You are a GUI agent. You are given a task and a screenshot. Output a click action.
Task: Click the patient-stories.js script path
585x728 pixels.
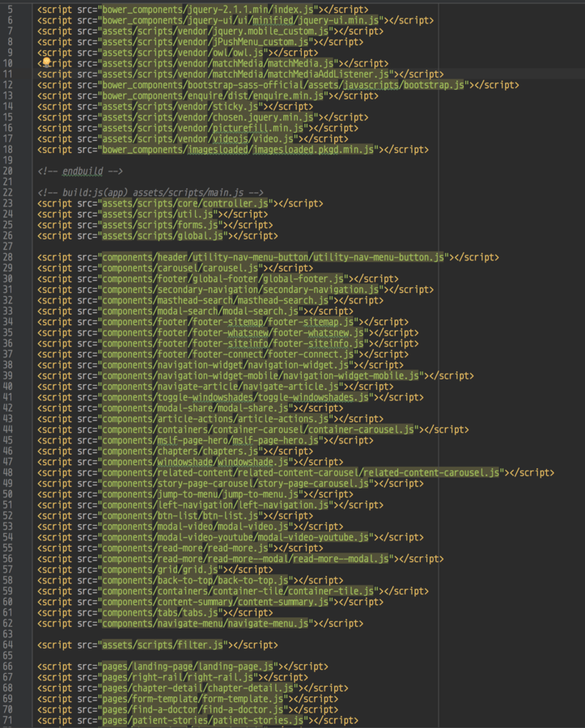click(203, 720)
